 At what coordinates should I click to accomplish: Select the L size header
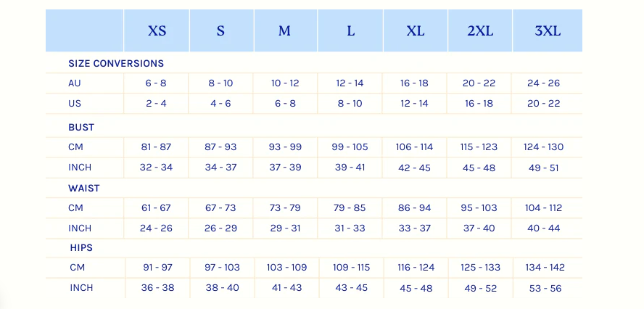[x=350, y=30]
